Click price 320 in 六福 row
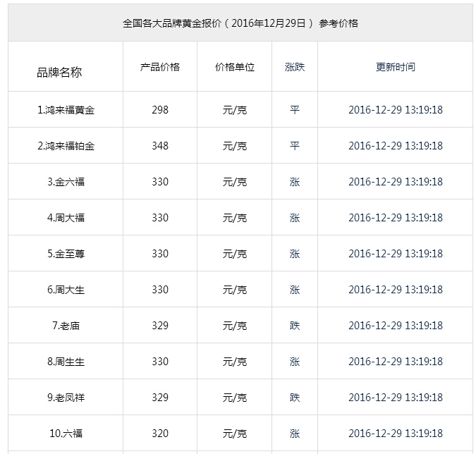The image size is (476, 454). pos(160,434)
